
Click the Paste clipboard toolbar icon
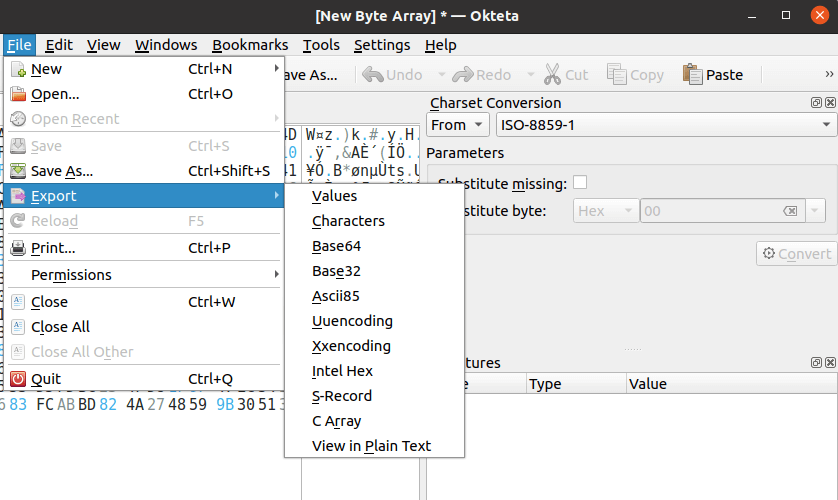click(x=693, y=75)
